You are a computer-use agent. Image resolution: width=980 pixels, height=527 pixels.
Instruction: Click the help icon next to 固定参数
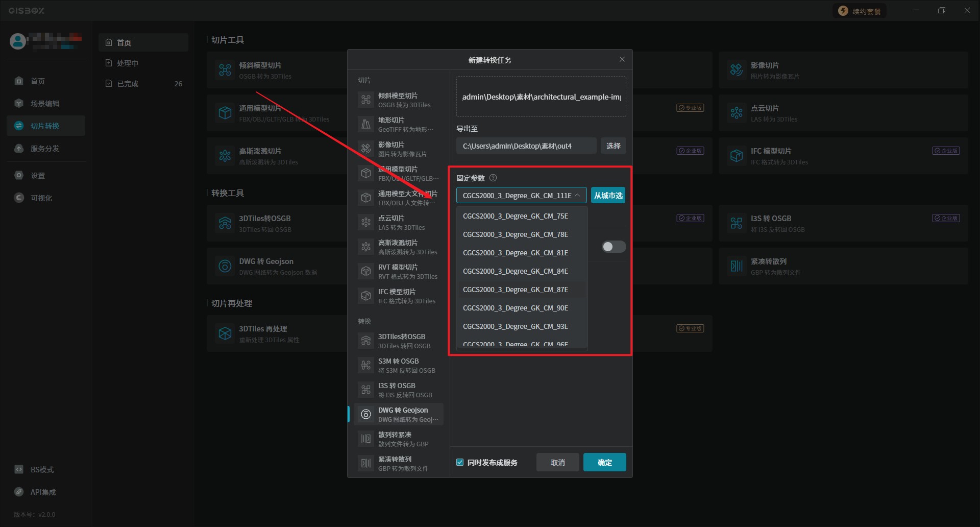click(x=493, y=178)
